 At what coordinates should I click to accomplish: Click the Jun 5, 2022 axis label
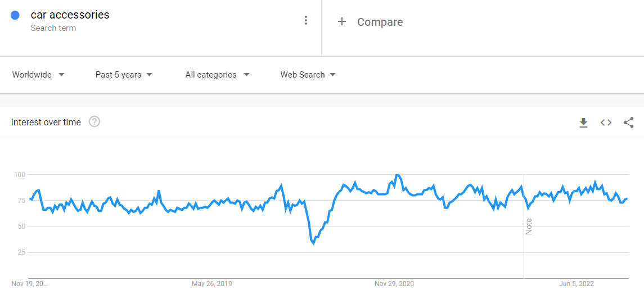coord(577,284)
